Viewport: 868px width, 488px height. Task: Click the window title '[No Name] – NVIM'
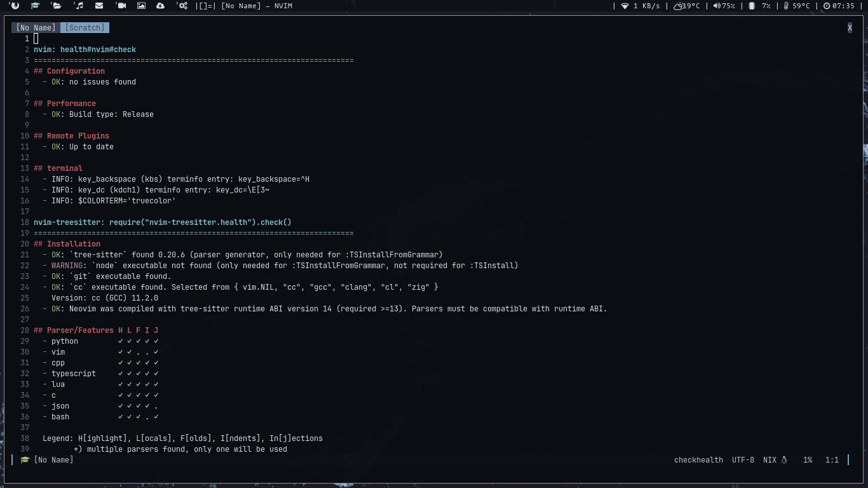pyautogui.click(x=257, y=6)
